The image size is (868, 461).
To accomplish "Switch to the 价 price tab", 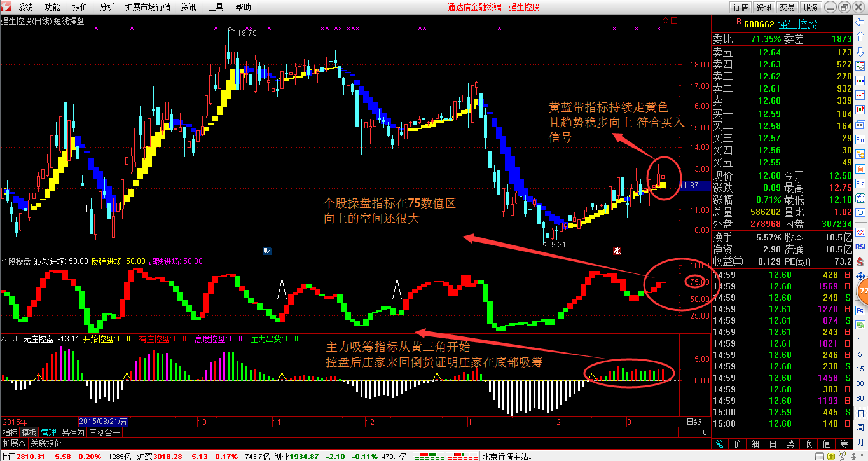I will [738, 444].
